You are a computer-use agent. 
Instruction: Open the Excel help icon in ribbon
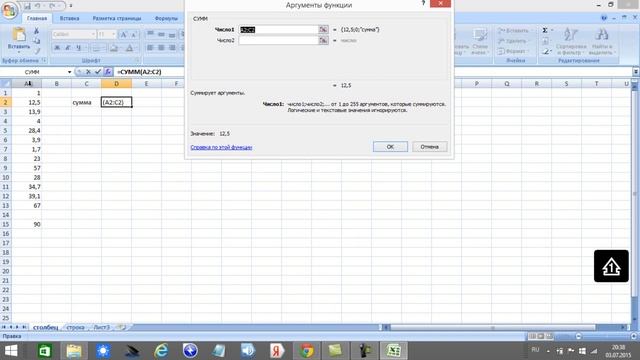[604, 18]
